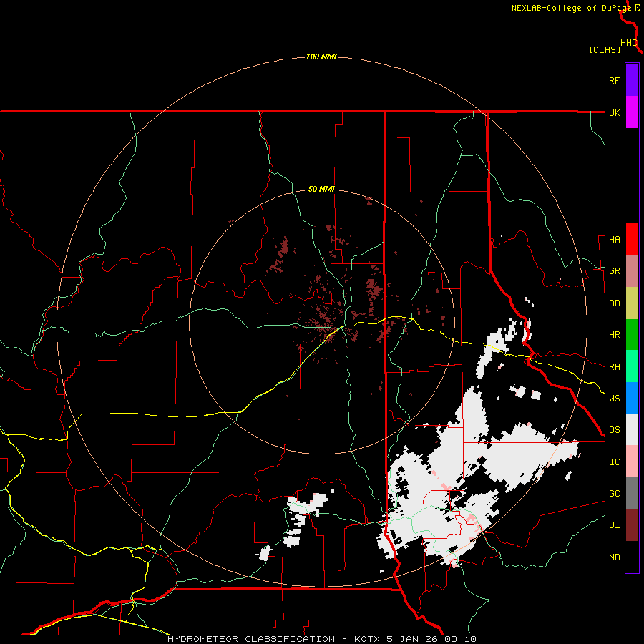Click the brown BI legend color swatch
The width and height of the screenshot is (644, 644).
coord(632,525)
